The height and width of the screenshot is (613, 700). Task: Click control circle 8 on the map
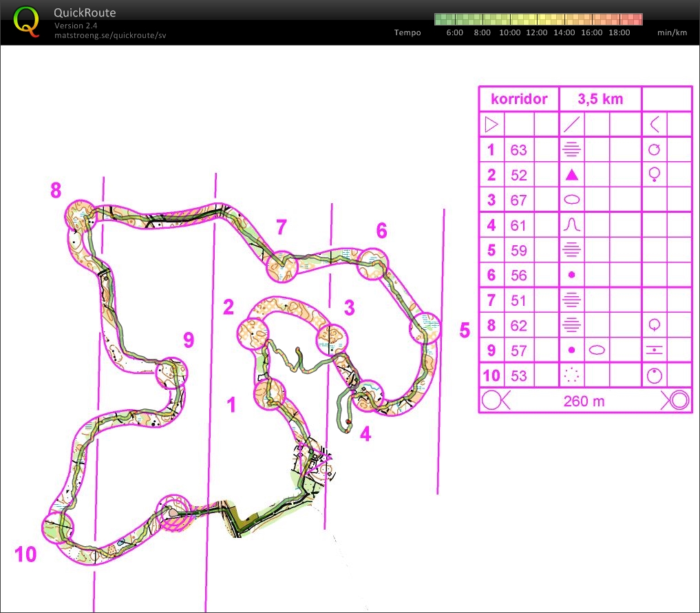81,216
